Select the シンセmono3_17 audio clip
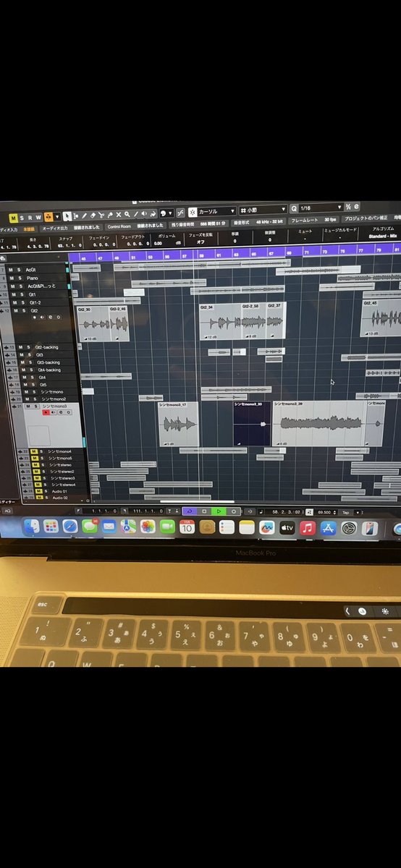The image size is (401, 868). (178, 424)
